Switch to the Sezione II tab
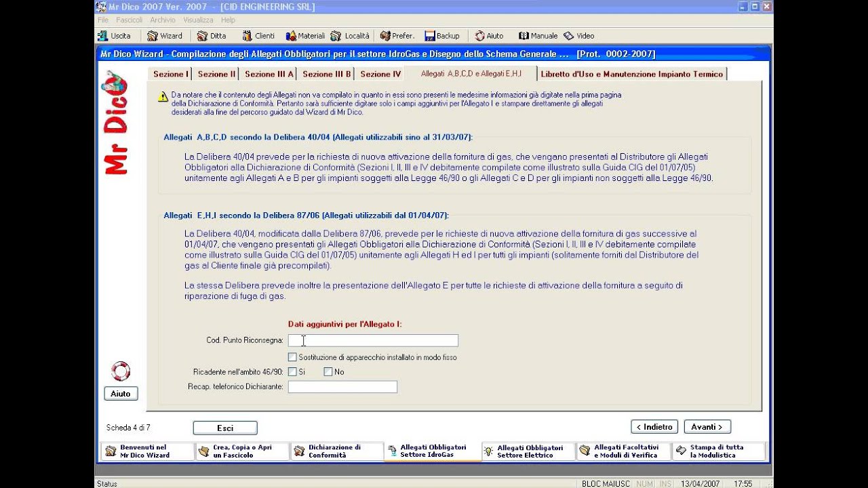This screenshot has width=868, height=488. [216, 74]
